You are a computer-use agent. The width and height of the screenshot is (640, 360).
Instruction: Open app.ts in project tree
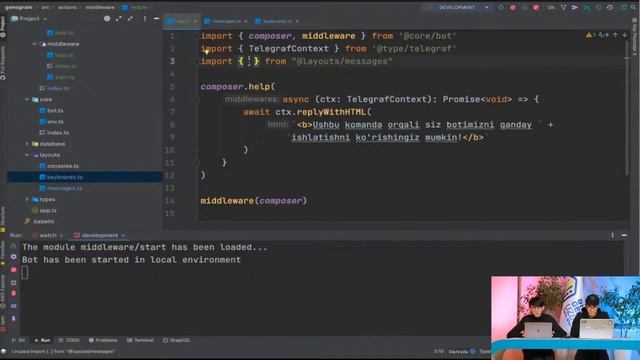(44, 210)
